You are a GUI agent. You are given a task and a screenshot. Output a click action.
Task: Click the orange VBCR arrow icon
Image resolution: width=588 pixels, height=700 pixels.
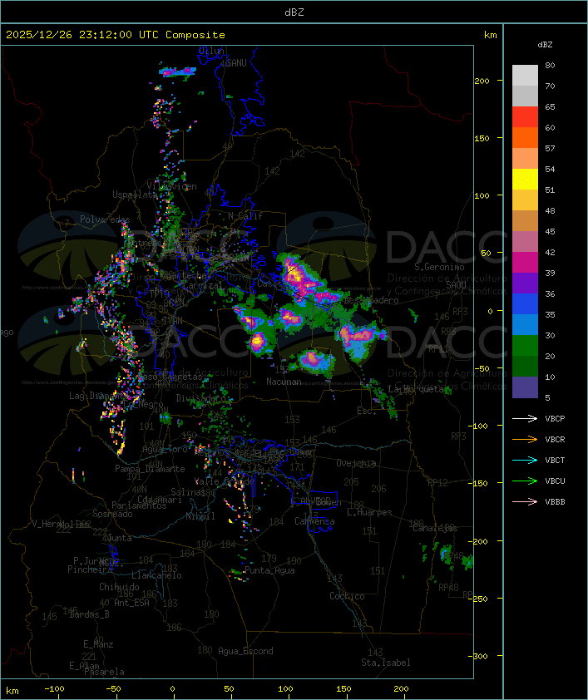pyautogui.click(x=525, y=439)
